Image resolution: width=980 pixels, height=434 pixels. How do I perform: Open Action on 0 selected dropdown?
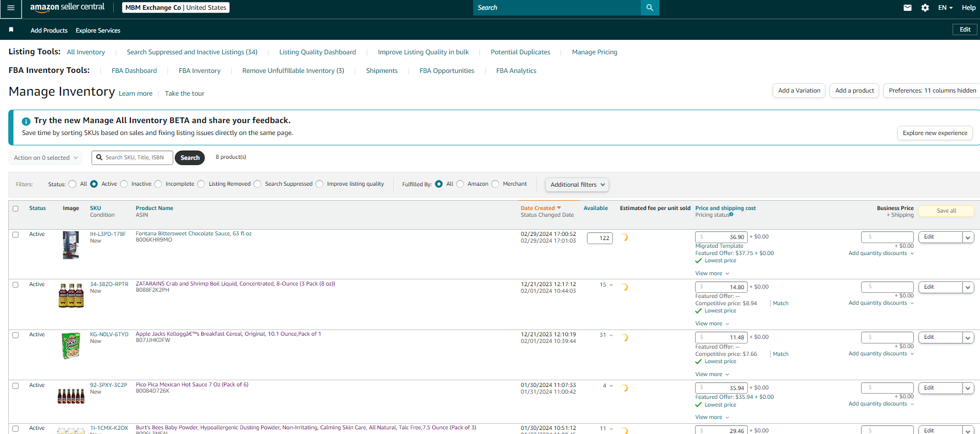46,158
